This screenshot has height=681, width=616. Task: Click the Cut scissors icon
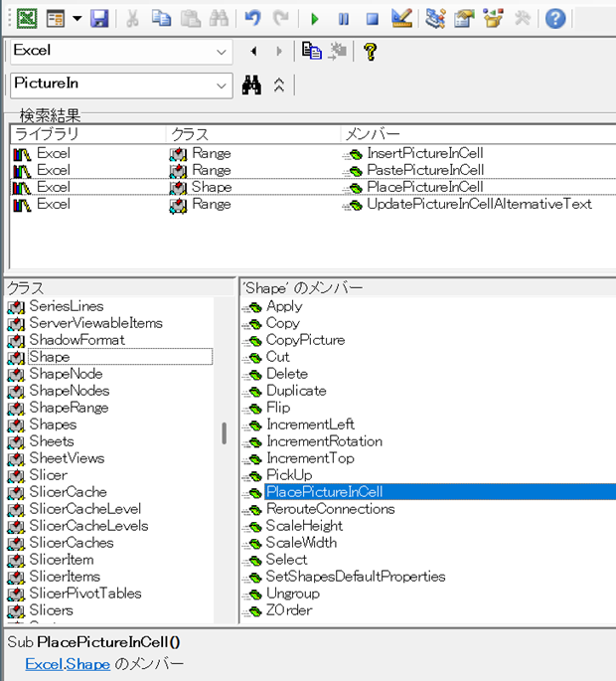(x=132, y=19)
